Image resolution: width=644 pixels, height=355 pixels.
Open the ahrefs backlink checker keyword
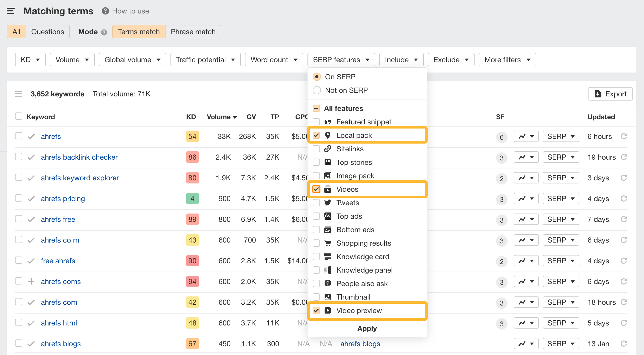(x=79, y=157)
